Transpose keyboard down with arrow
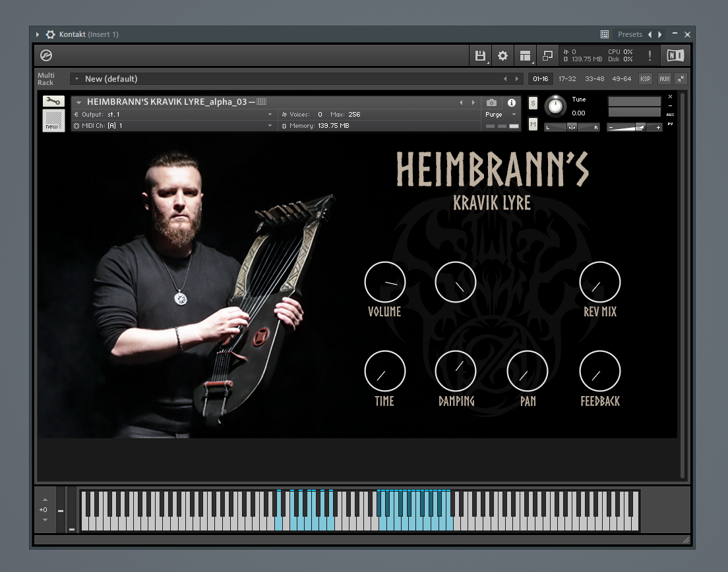Image resolution: width=728 pixels, height=572 pixels. 45,520
